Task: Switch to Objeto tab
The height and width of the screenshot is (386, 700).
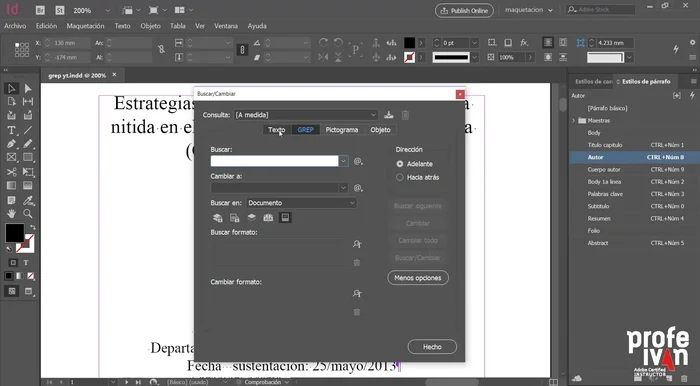Action: click(x=380, y=130)
